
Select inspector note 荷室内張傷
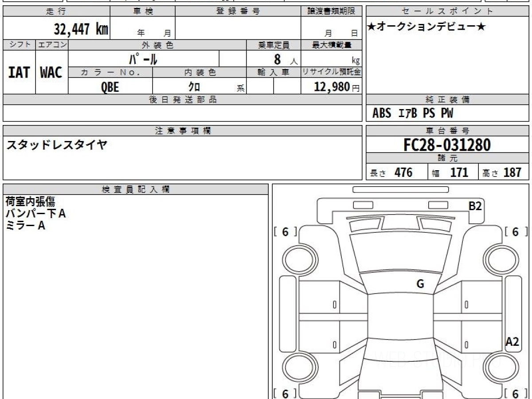(x=30, y=202)
